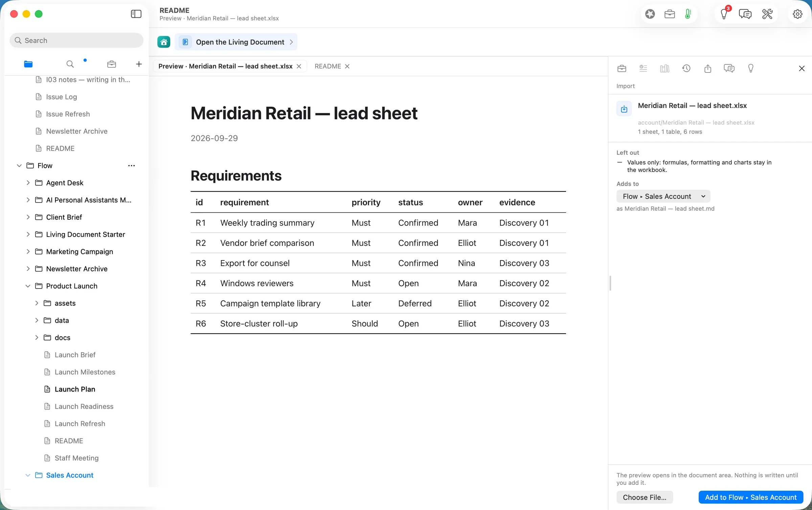Expand the assets subfolder
Viewport: 812px width, 510px height.
point(37,303)
